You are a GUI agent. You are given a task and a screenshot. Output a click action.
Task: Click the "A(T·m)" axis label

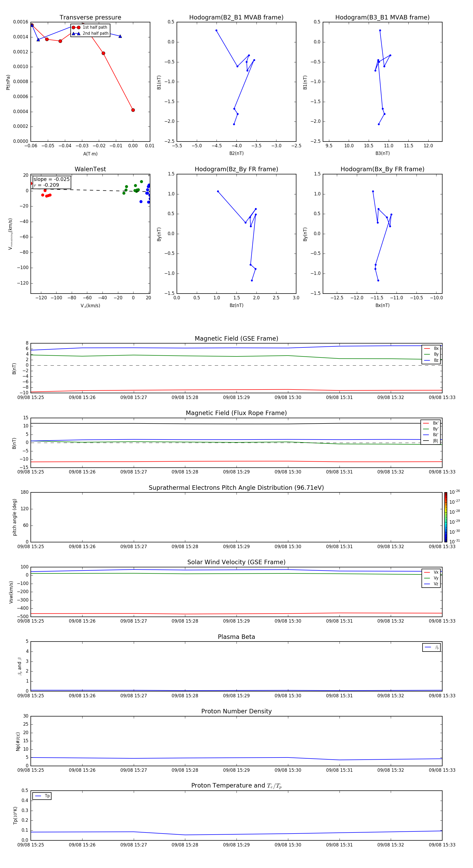tap(90, 154)
